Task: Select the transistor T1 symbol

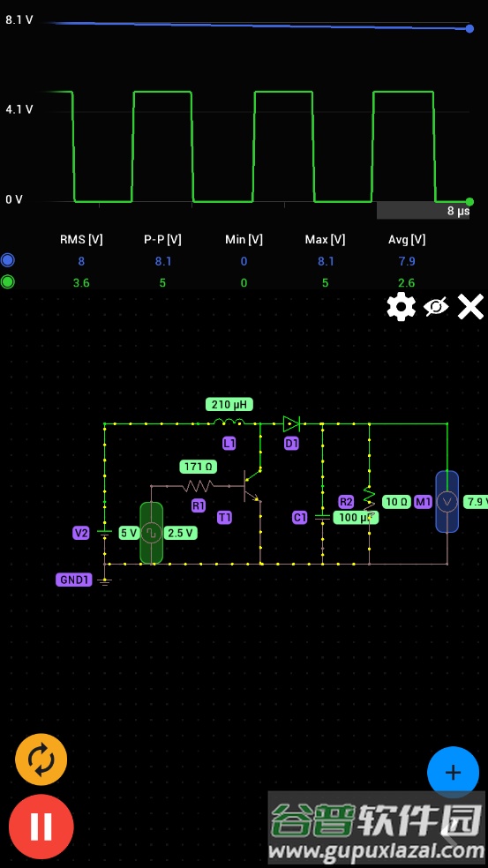Action: 252,486
